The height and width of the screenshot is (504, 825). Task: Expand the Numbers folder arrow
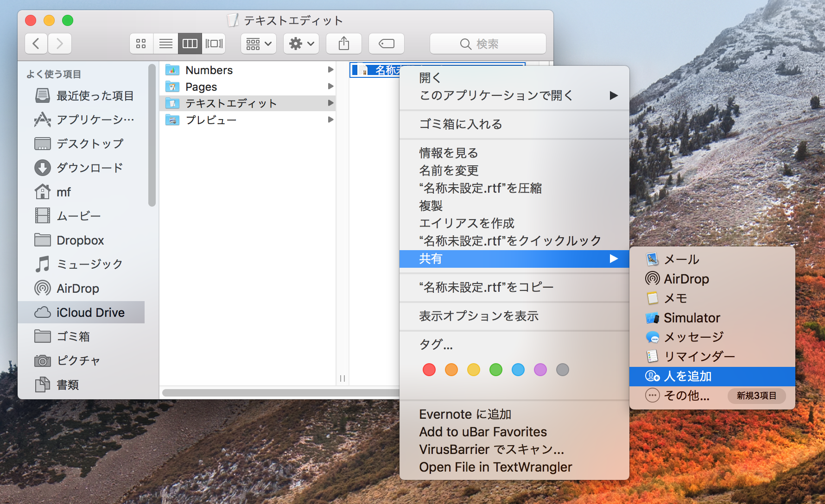(x=330, y=70)
